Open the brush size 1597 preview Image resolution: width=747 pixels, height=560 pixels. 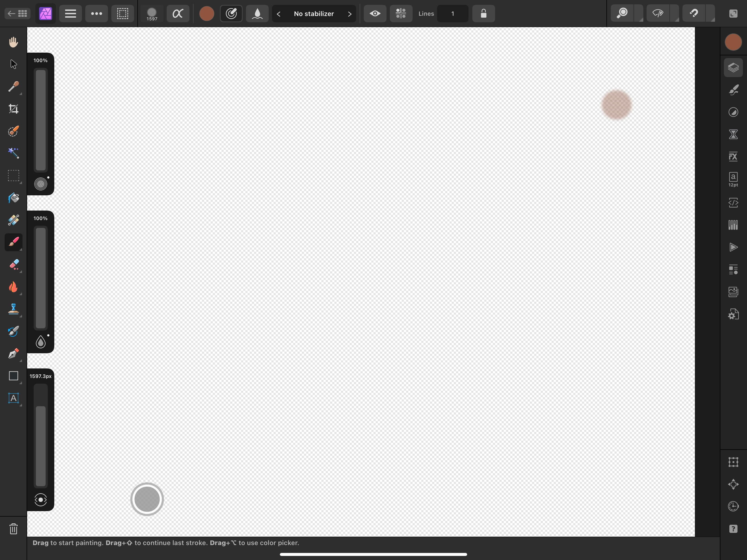click(x=152, y=14)
